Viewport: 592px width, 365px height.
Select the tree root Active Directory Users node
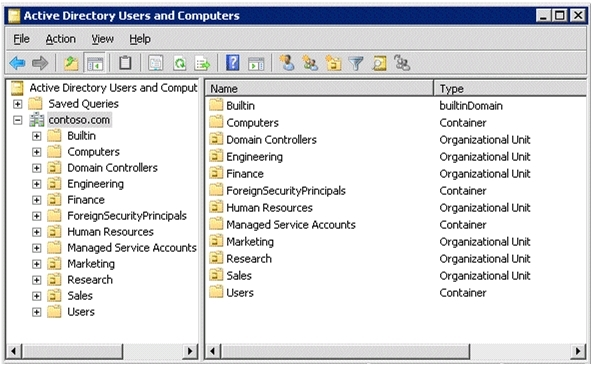113,88
